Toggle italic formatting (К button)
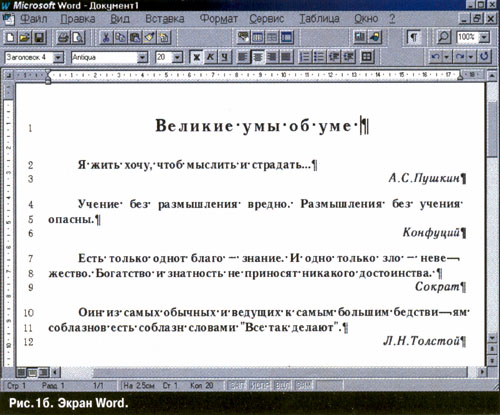This screenshot has width=500, height=415. 211,57
